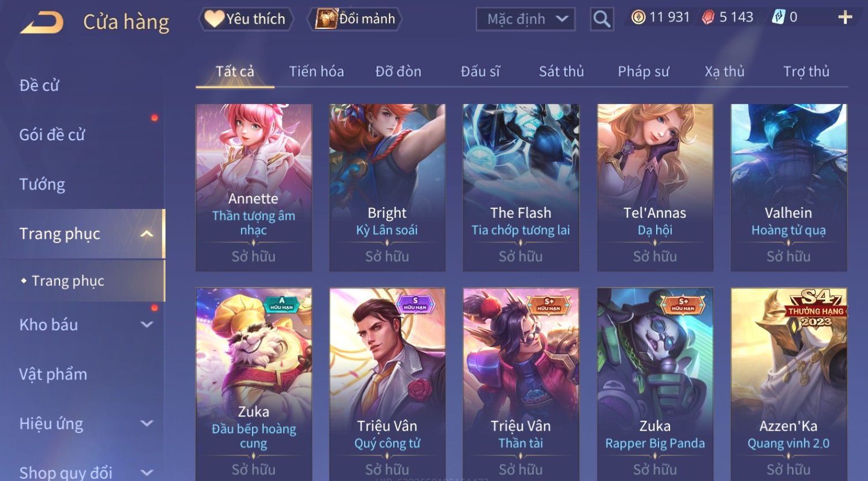Image resolution: width=868 pixels, height=481 pixels.
Task: Open Đổi mảnh fragment exchange
Action: (x=357, y=19)
